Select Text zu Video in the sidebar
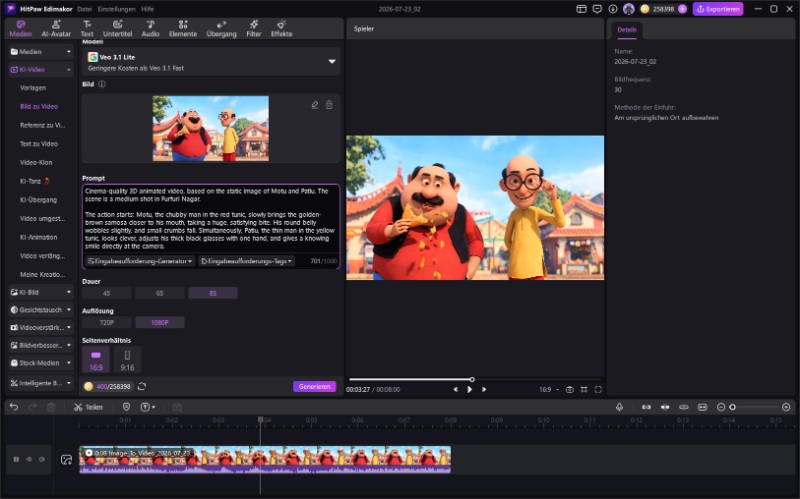 click(x=39, y=144)
